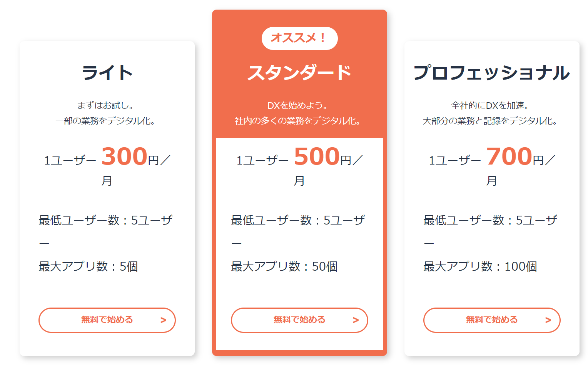Click the スタンダード plan title
Viewport: 588px width, 366px height.
tap(299, 73)
